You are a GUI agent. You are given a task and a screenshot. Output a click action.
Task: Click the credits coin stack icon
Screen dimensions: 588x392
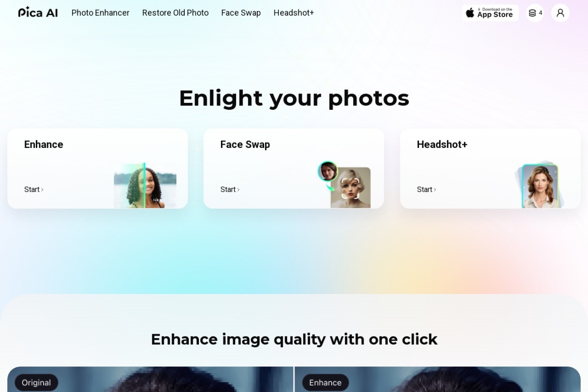click(532, 13)
